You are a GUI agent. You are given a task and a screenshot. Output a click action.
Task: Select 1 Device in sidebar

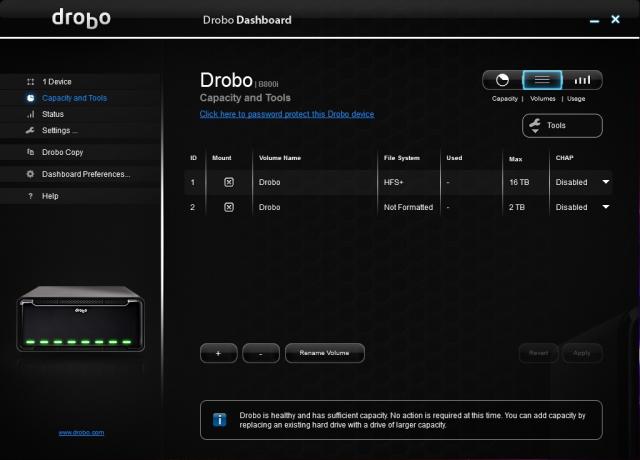(80, 82)
